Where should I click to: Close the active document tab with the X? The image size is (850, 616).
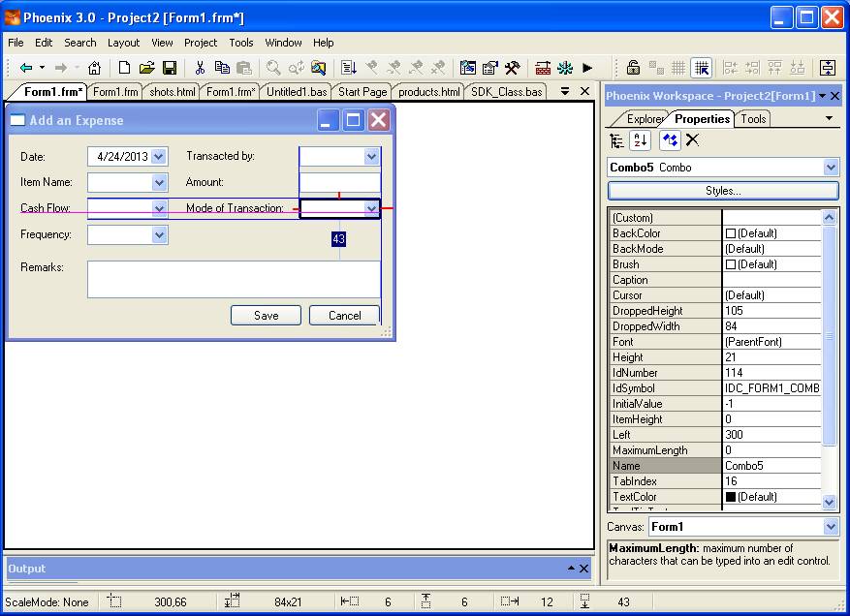click(x=584, y=91)
